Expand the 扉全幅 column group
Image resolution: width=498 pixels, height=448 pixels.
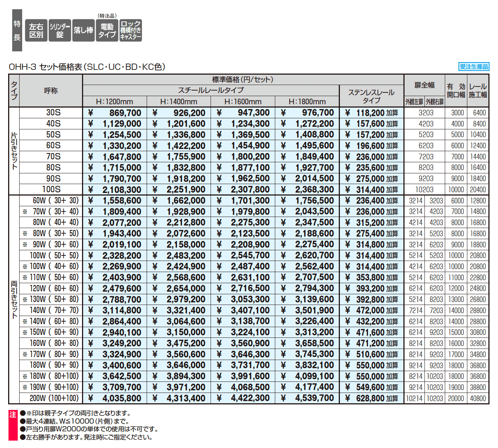pyautogui.click(x=425, y=85)
